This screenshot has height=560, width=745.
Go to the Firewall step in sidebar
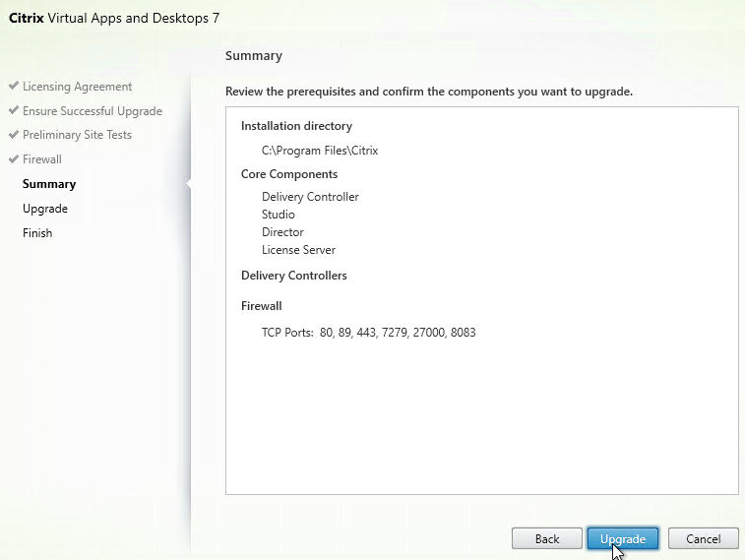[41, 159]
